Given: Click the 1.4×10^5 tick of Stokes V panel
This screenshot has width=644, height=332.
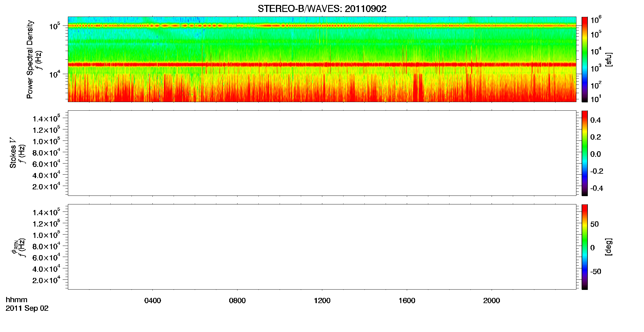Looking at the screenshot, I should coord(46,118).
